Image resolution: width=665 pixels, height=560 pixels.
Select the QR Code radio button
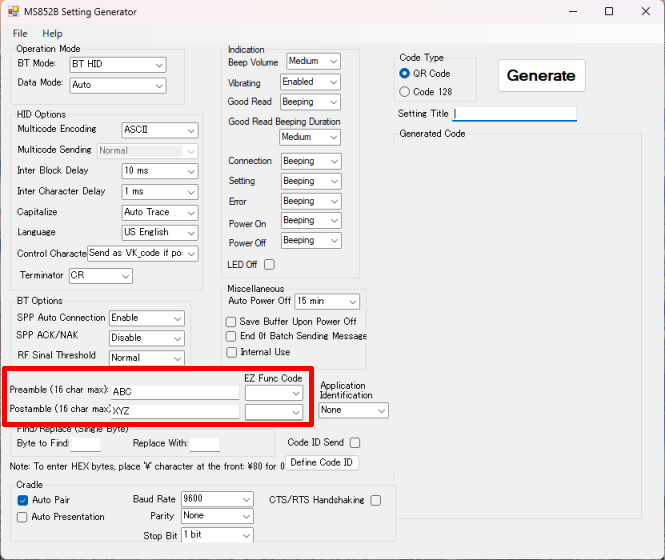tap(405, 73)
